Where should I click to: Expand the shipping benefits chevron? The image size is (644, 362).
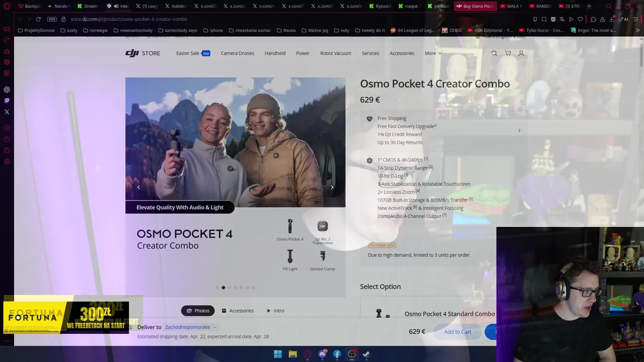519,131
